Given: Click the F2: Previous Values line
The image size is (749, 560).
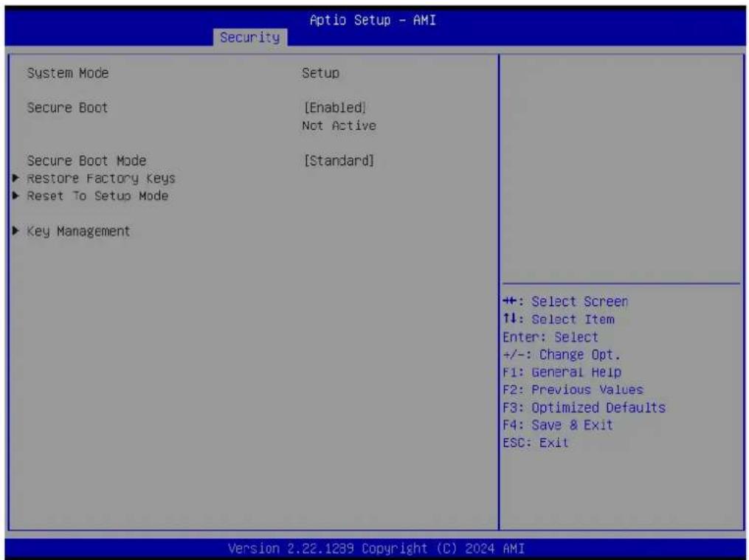Looking at the screenshot, I should [x=573, y=390].
